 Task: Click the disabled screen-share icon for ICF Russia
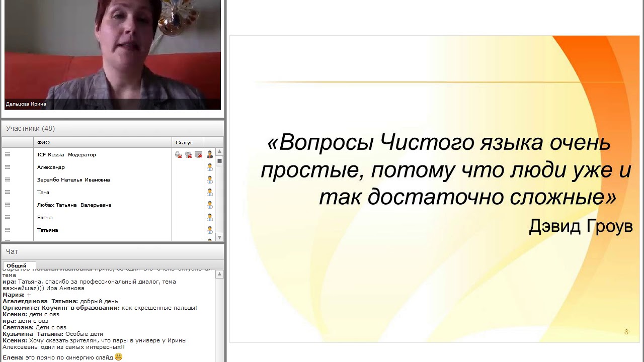point(198,154)
